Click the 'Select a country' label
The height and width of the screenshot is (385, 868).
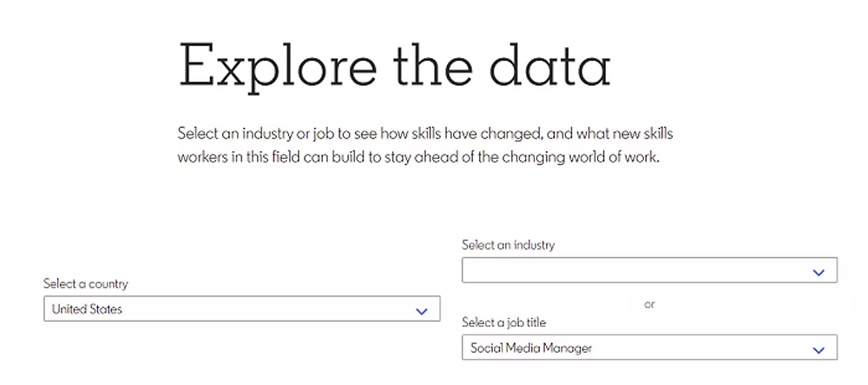[x=86, y=283]
